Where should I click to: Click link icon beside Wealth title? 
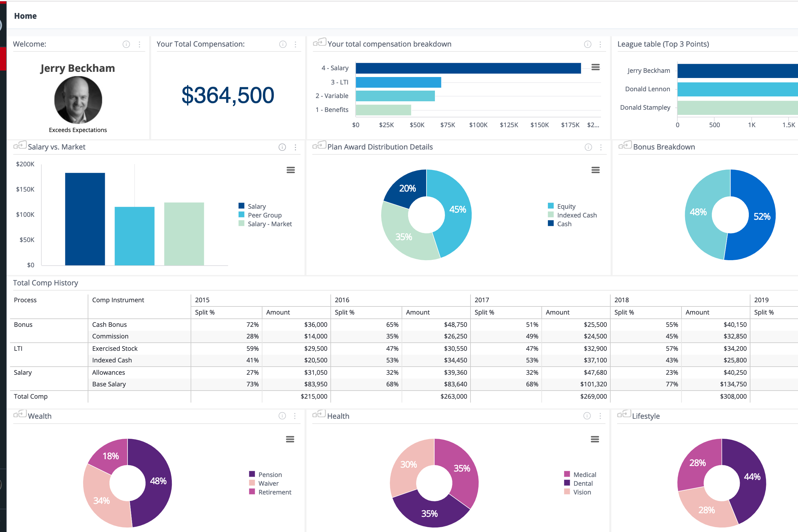click(x=20, y=414)
